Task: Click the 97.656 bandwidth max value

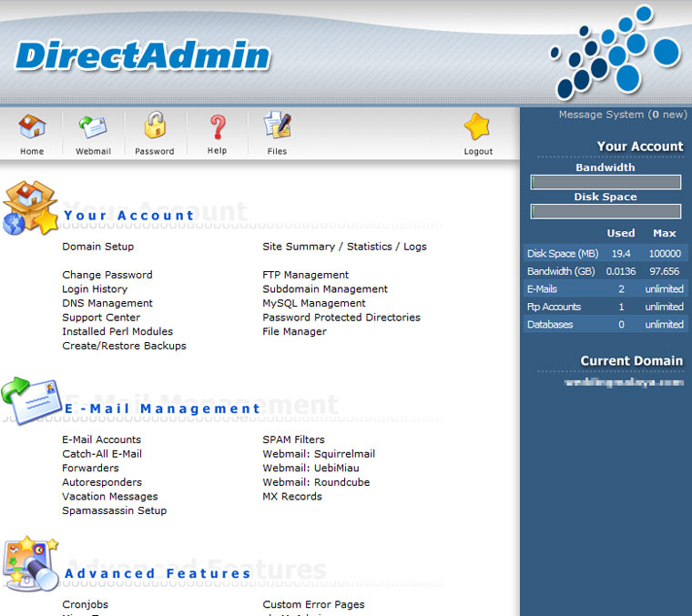Action: [664, 271]
